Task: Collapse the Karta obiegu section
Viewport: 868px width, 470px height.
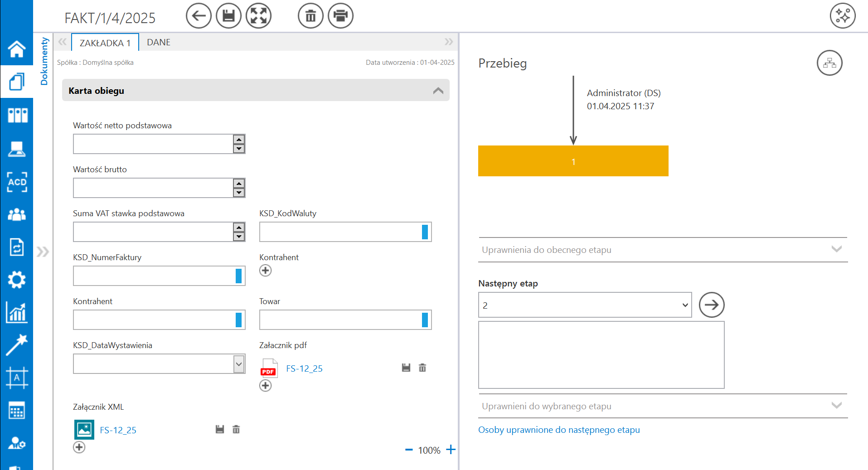Action: click(438, 91)
